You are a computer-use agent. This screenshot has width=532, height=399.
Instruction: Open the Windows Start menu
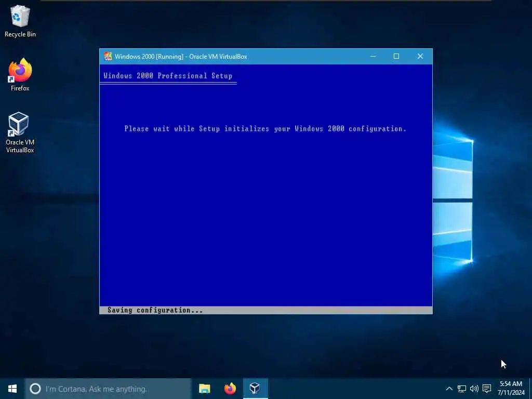tap(12, 389)
